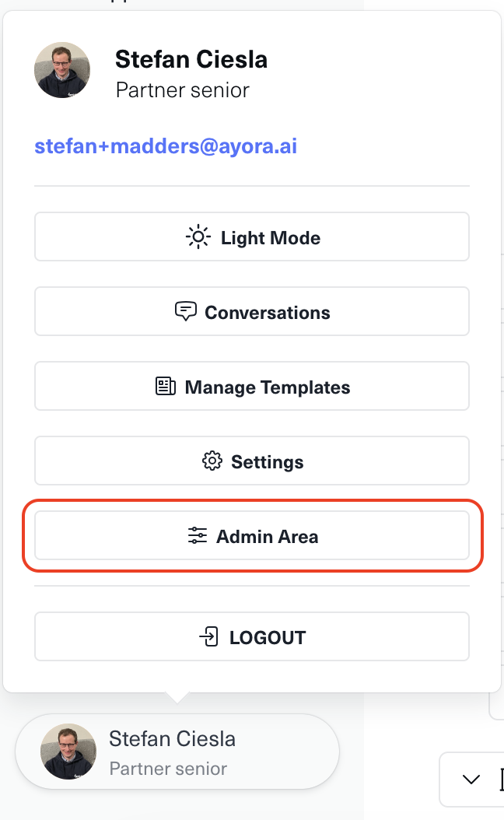Open the Conversations menu entry
Viewport: 504px width, 820px height.
click(252, 312)
